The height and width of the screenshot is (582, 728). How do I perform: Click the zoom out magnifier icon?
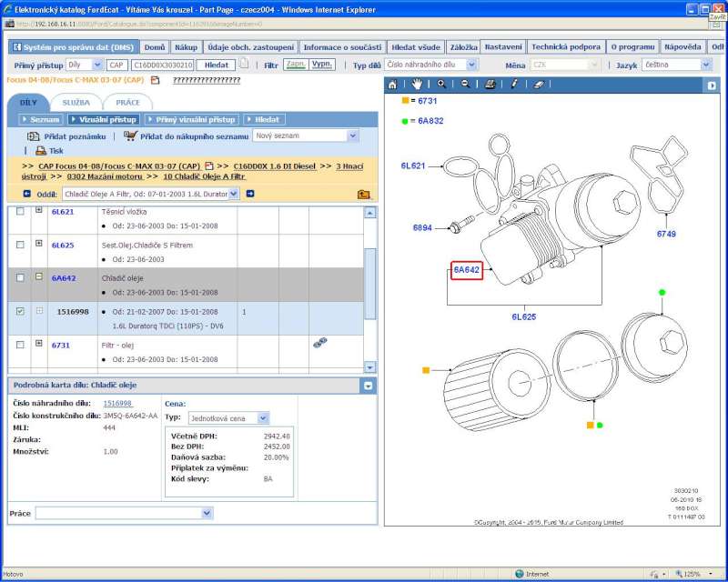pyautogui.click(x=465, y=84)
